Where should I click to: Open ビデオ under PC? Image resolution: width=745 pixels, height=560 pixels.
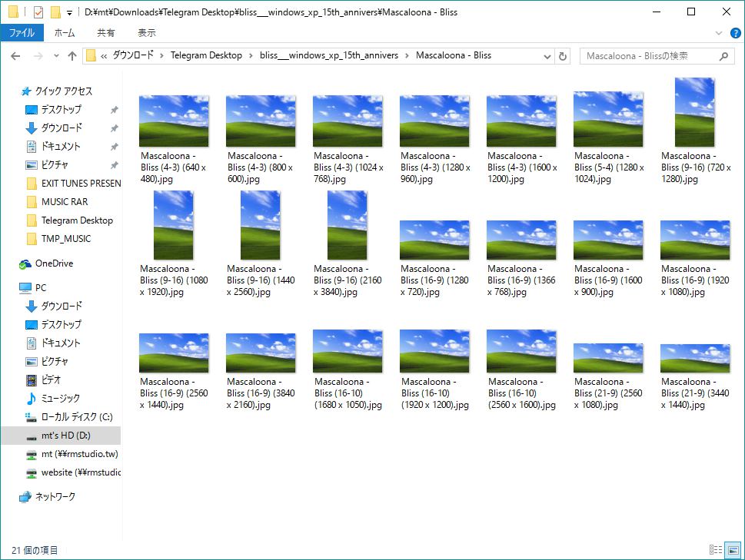[x=51, y=379]
